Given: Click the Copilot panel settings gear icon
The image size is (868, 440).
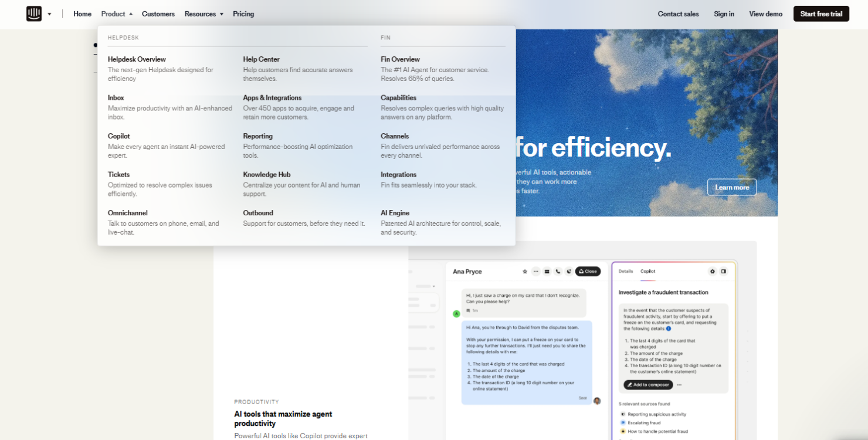Looking at the screenshot, I should pos(713,271).
